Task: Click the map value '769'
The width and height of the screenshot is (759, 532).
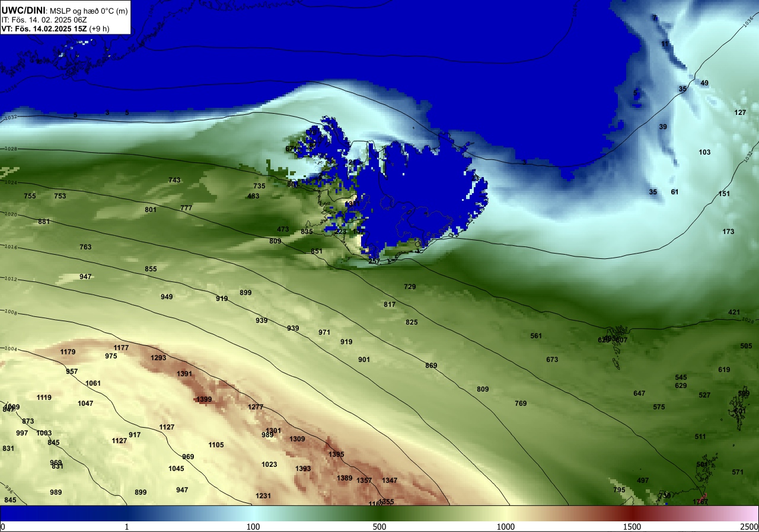Action: (x=521, y=403)
